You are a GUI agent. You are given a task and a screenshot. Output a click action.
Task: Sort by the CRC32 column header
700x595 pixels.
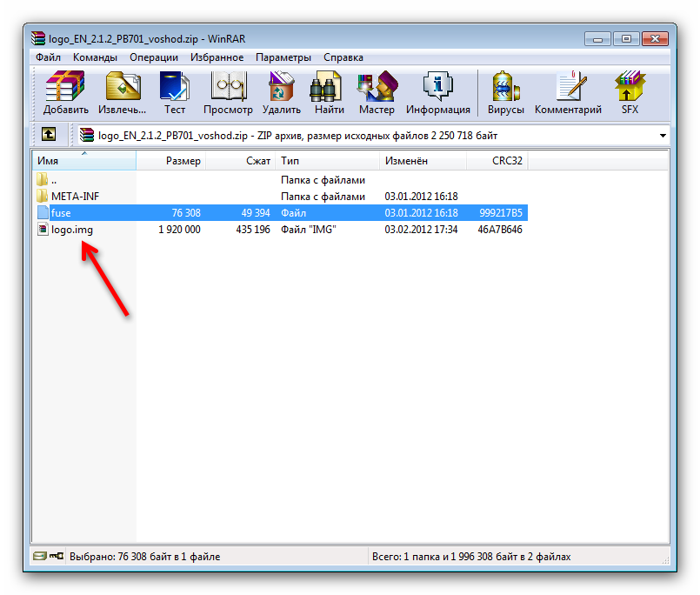tap(497, 160)
